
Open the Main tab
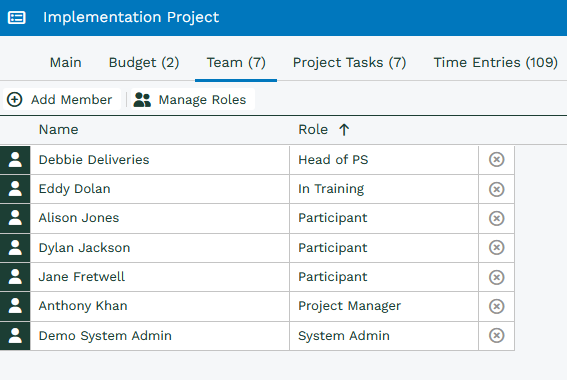(65, 63)
